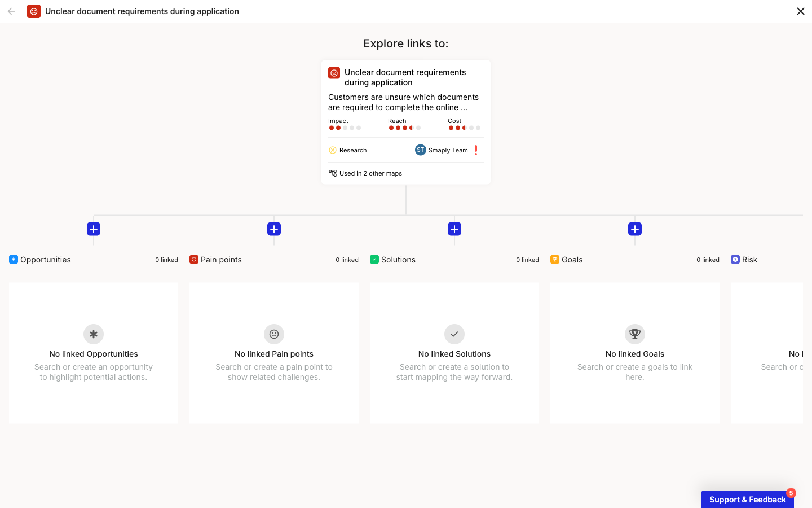The image size is (812, 508).
Task: Add a linked pain point with plus button
Action: click(x=274, y=229)
